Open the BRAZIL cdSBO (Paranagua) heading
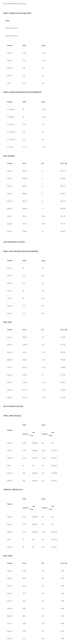 [x=12, y=416]
